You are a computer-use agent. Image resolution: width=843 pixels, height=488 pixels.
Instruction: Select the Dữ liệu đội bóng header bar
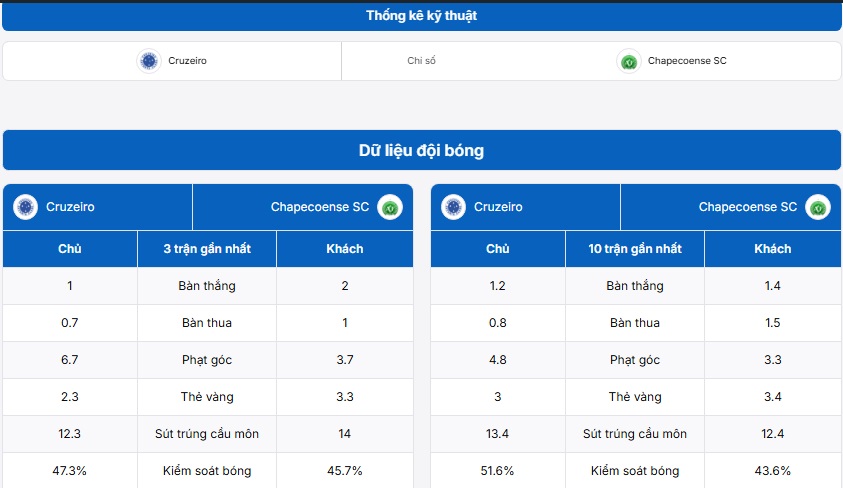point(422,150)
